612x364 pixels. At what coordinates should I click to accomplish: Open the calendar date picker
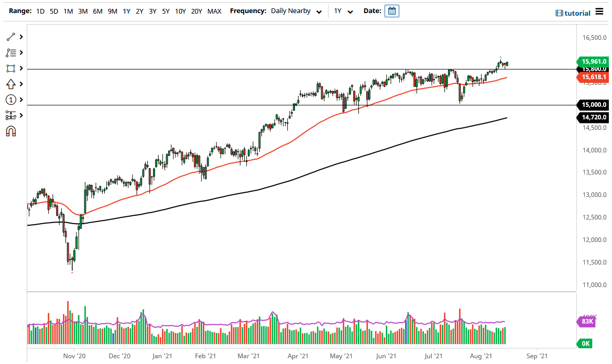click(392, 10)
